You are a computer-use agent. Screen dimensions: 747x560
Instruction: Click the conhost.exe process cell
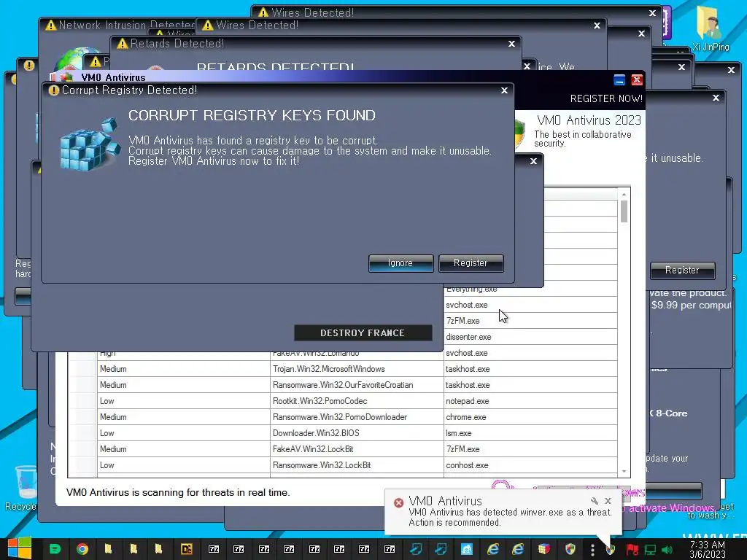click(x=530, y=465)
